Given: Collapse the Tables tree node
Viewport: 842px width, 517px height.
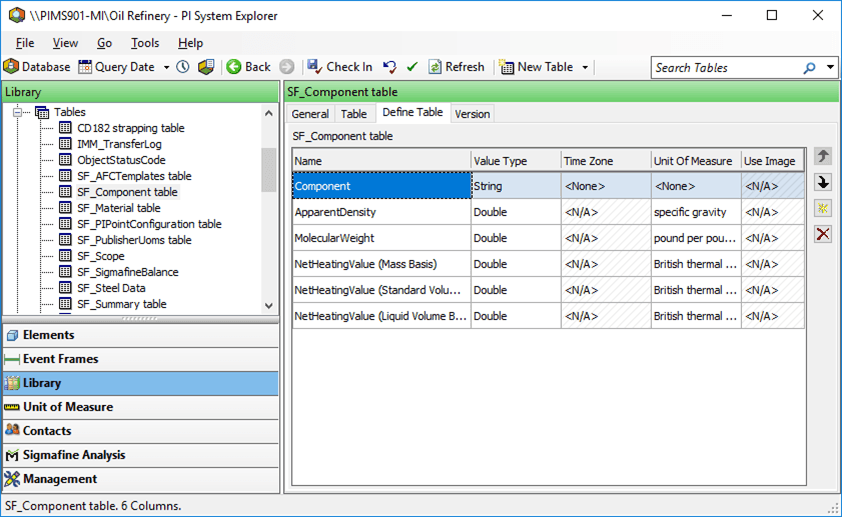Looking at the screenshot, I should [18, 112].
